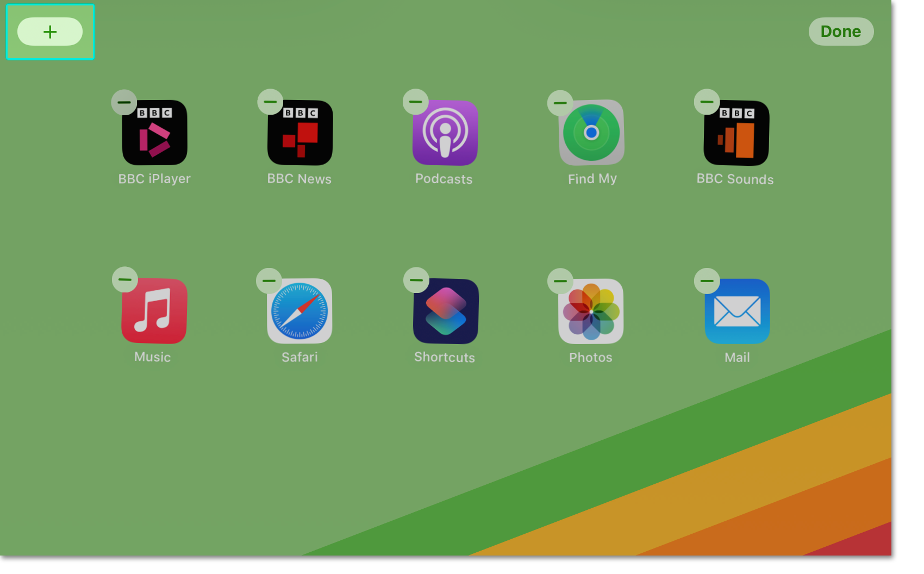Remove the Mail app
924x574 pixels.
(x=707, y=280)
